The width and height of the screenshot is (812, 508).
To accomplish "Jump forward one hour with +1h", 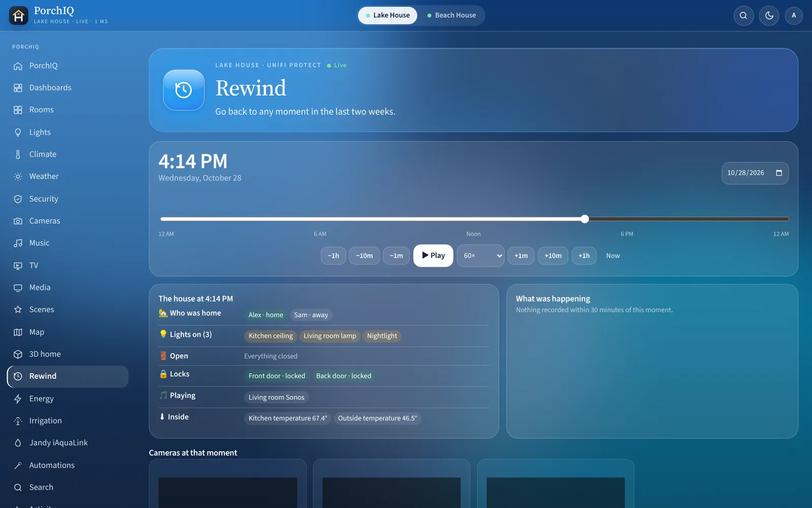I will 584,256.
